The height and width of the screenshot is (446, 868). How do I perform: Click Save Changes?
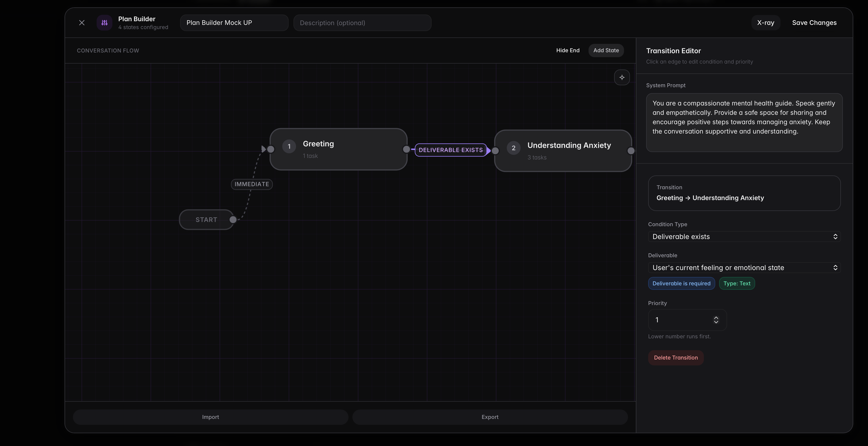coord(814,23)
